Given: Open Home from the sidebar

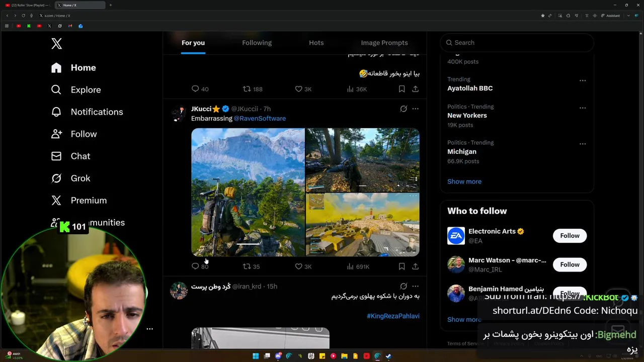Looking at the screenshot, I should [73, 67].
